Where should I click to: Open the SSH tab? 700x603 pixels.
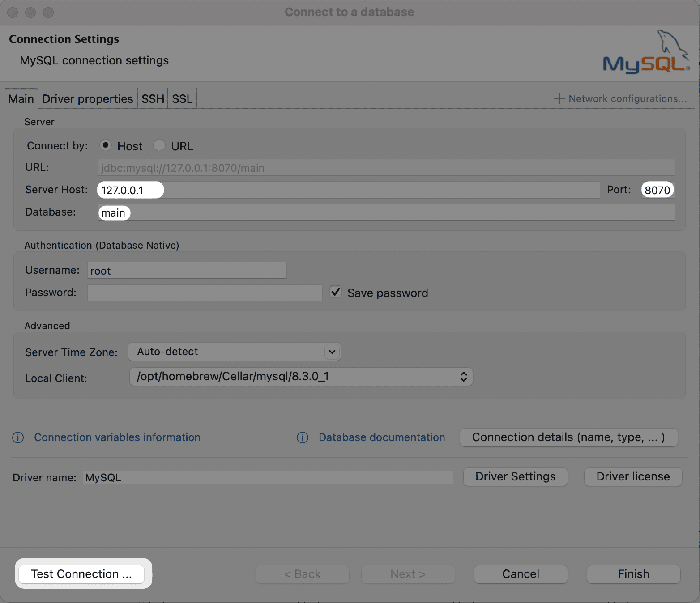pos(153,99)
